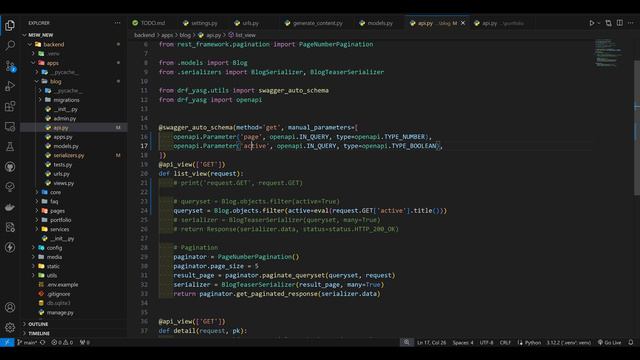Click the 'blog' breadcrumb item

(185, 35)
